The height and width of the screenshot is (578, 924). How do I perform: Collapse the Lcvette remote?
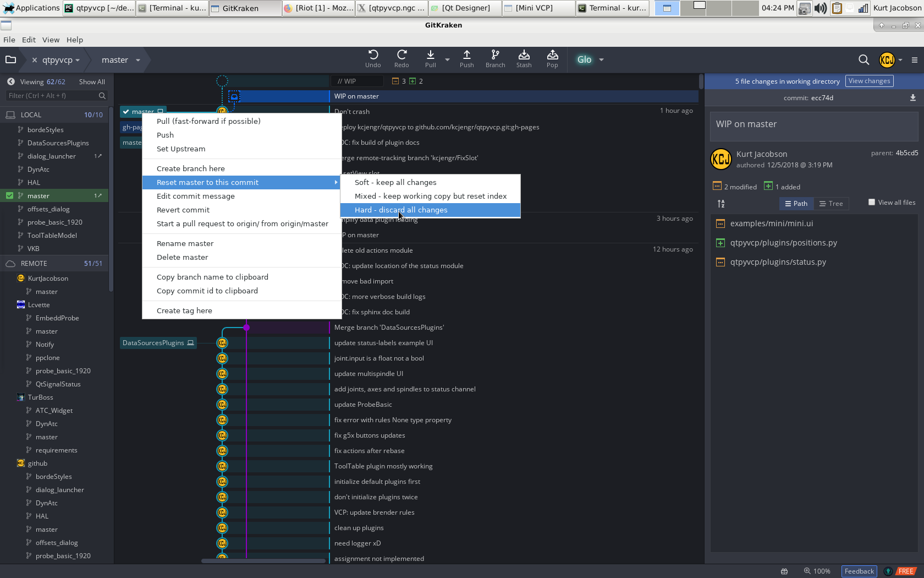pyautogui.click(x=38, y=305)
